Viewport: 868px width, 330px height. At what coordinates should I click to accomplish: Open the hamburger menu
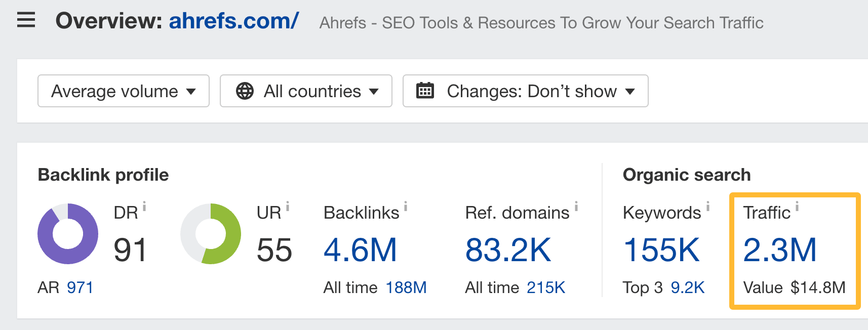(x=26, y=21)
